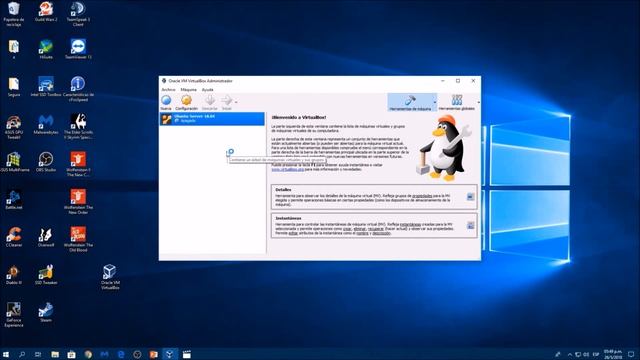
Task: Click VirtualBox icon on the taskbar
Action: 169,354
